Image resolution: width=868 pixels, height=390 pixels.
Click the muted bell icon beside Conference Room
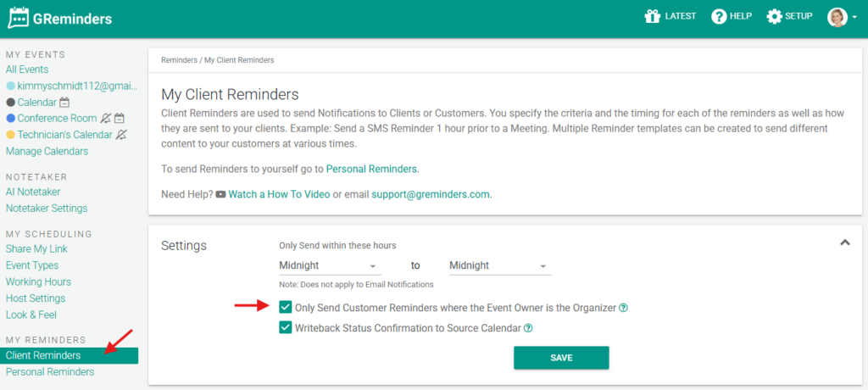click(105, 119)
